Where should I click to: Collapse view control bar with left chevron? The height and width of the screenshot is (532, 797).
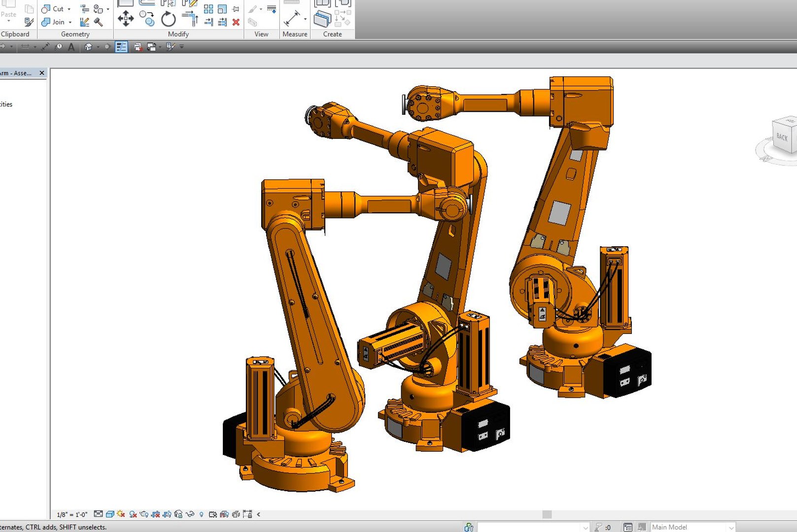tap(259, 514)
